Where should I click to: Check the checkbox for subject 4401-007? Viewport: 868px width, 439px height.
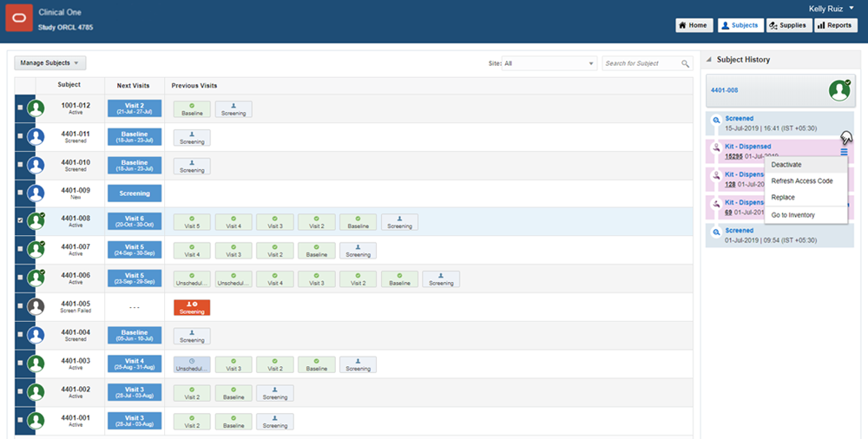21,249
